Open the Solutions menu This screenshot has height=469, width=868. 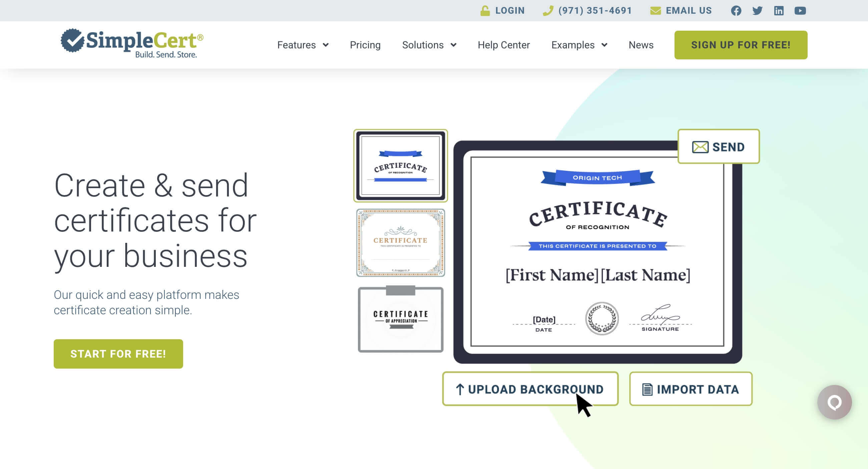click(423, 45)
